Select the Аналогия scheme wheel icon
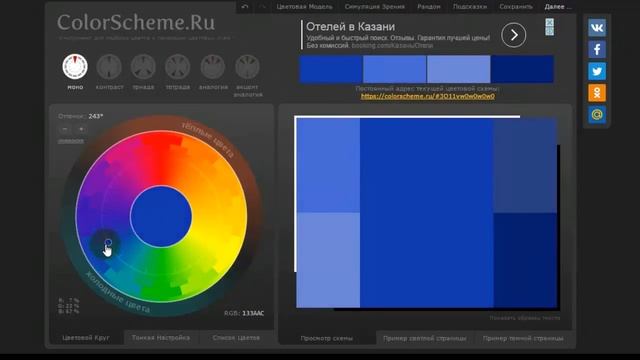The height and width of the screenshot is (360, 640). pos(213,67)
